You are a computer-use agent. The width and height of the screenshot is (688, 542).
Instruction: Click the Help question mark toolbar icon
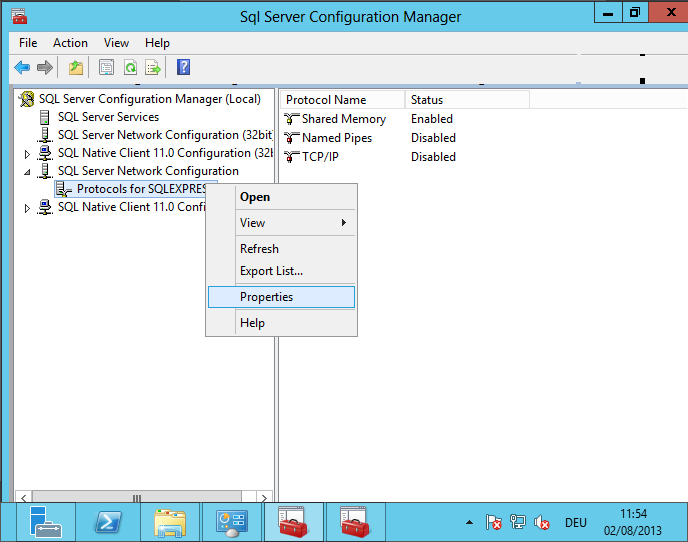tap(183, 67)
